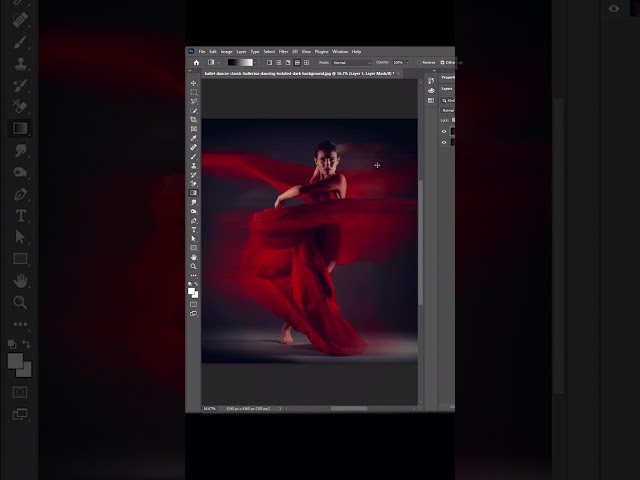Choose the Linear gradient style
Screen dimensions: 640x480
coord(269,62)
